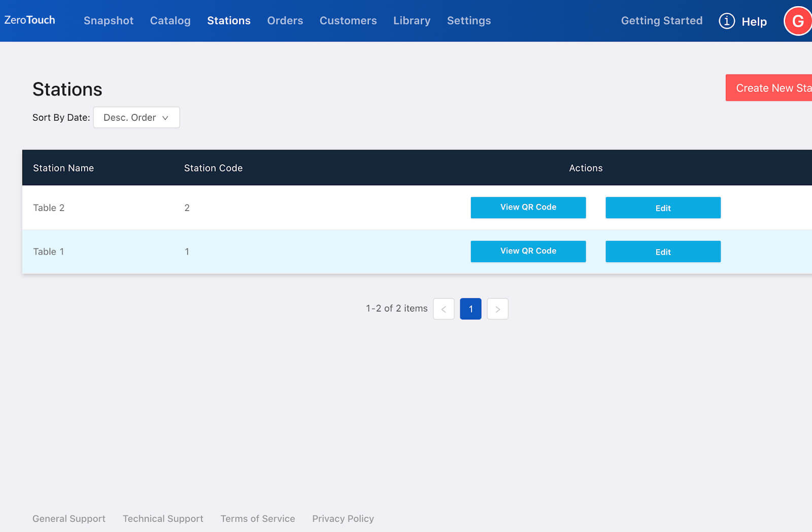
Task: Click Create New Station button
Action: [769, 88]
